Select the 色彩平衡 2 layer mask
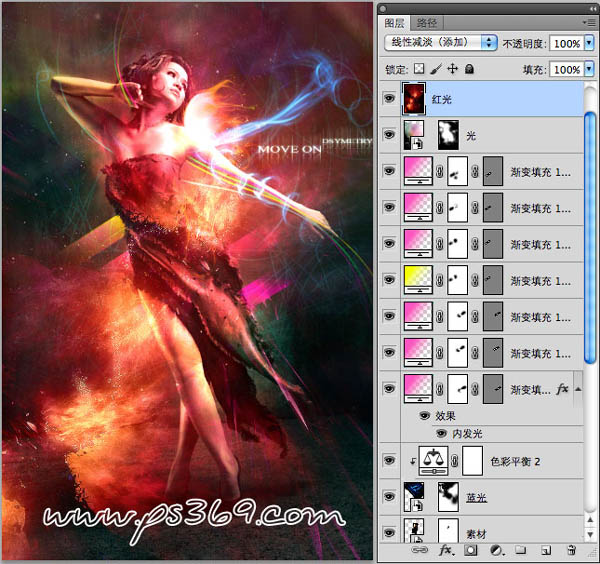The height and width of the screenshot is (564, 600). (473, 461)
